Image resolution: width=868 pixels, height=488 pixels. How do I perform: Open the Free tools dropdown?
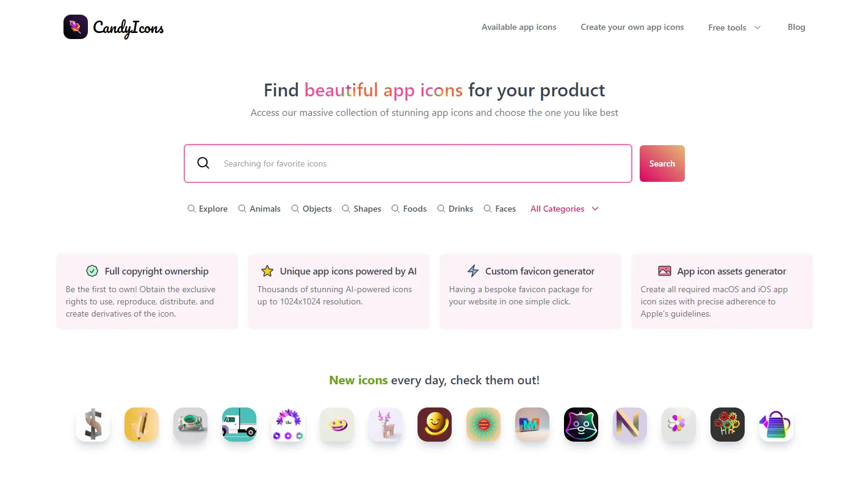[x=734, y=27]
